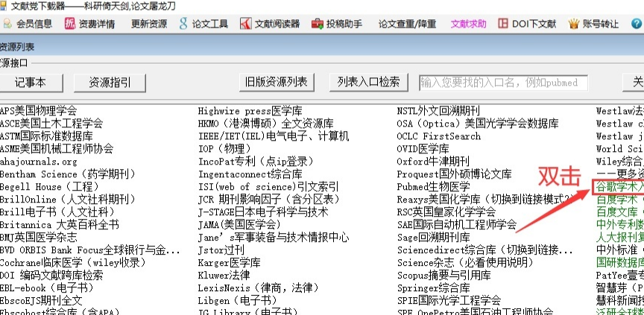Screen dimensions: 644x315
Task: Click the 文献阅读器 red icon
Action: 246,24
